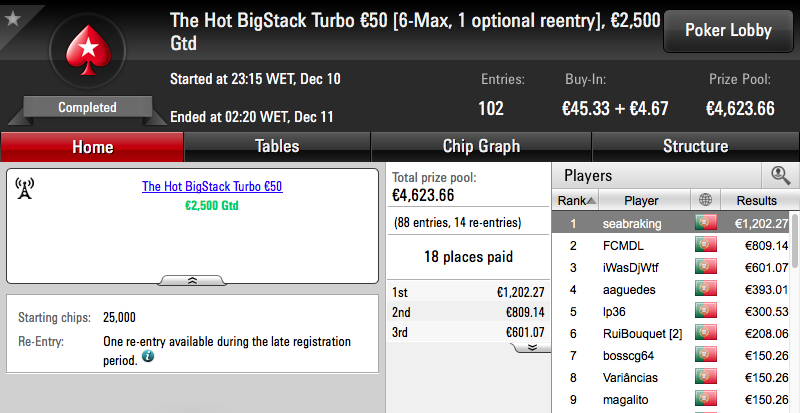Click the globe country column header icon
This screenshot has width=800, height=413.
point(706,200)
